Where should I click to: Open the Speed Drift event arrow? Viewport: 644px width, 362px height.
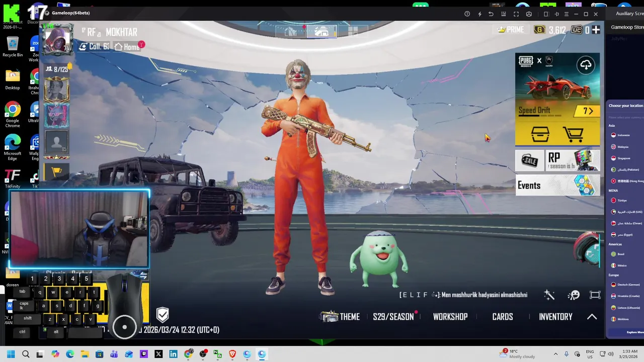[x=587, y=111]
